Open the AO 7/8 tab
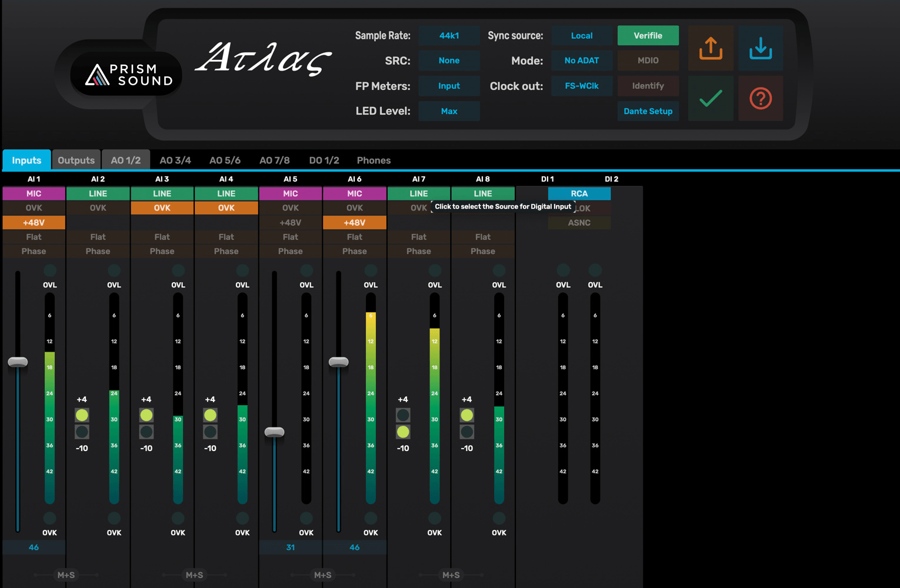 (x=275, y=160)
